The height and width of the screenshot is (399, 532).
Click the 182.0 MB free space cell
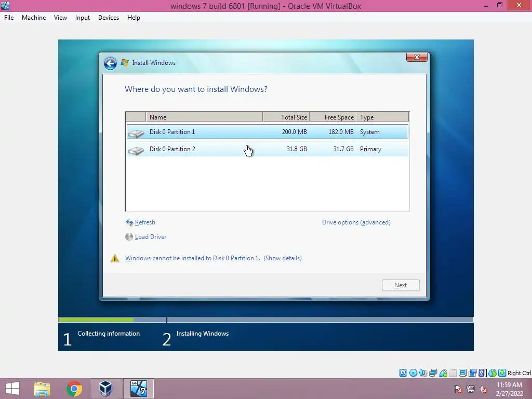point(341,132)
